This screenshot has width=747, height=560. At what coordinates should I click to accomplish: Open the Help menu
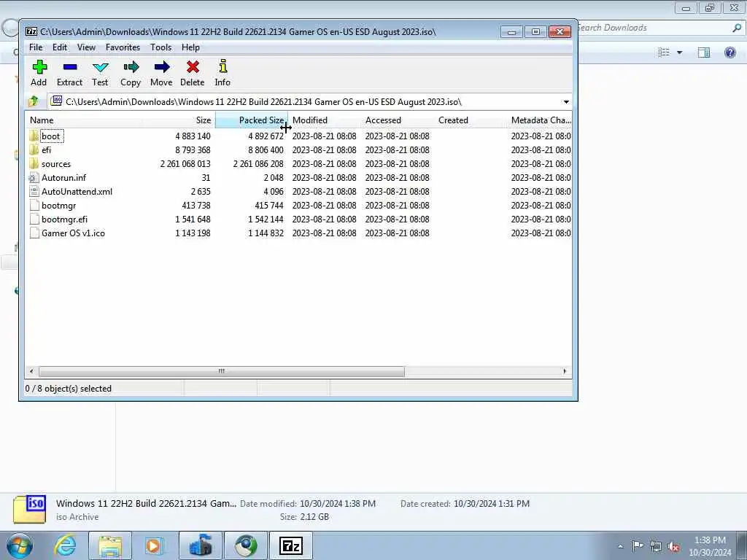pyautogui.click(x=190, y=47)
